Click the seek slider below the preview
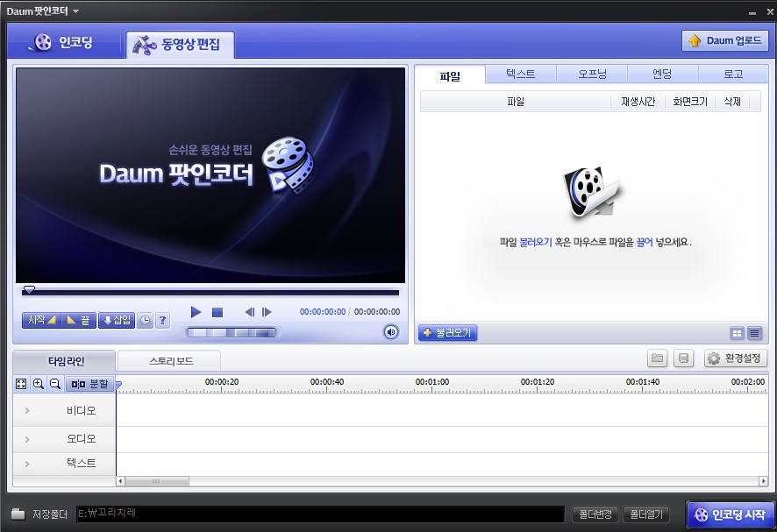 click(210, 291)
